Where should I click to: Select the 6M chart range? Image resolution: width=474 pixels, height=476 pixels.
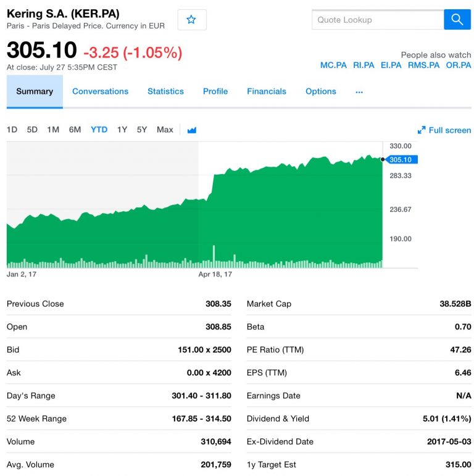point(75,130)
